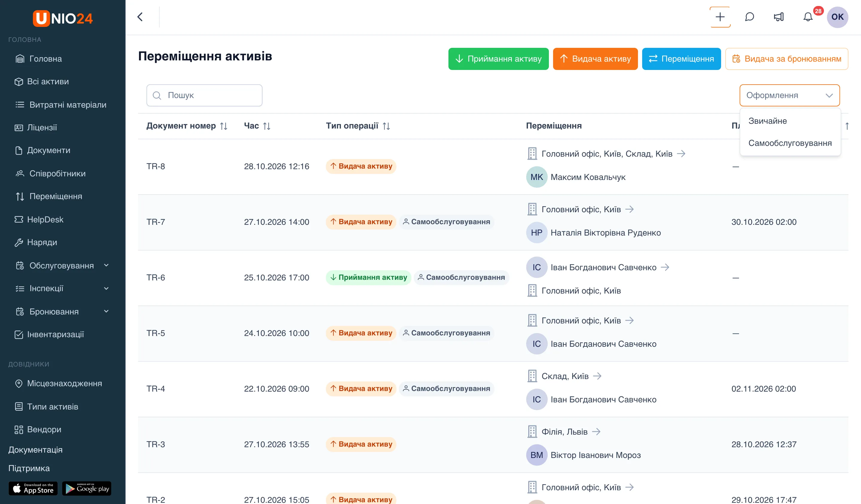
Task: Click document number TR-8
Action: pos(155,167)
